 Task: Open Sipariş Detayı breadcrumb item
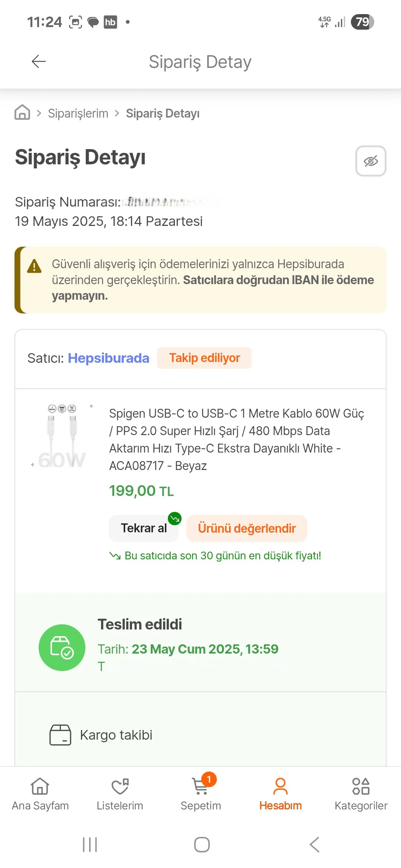(162, 113)
